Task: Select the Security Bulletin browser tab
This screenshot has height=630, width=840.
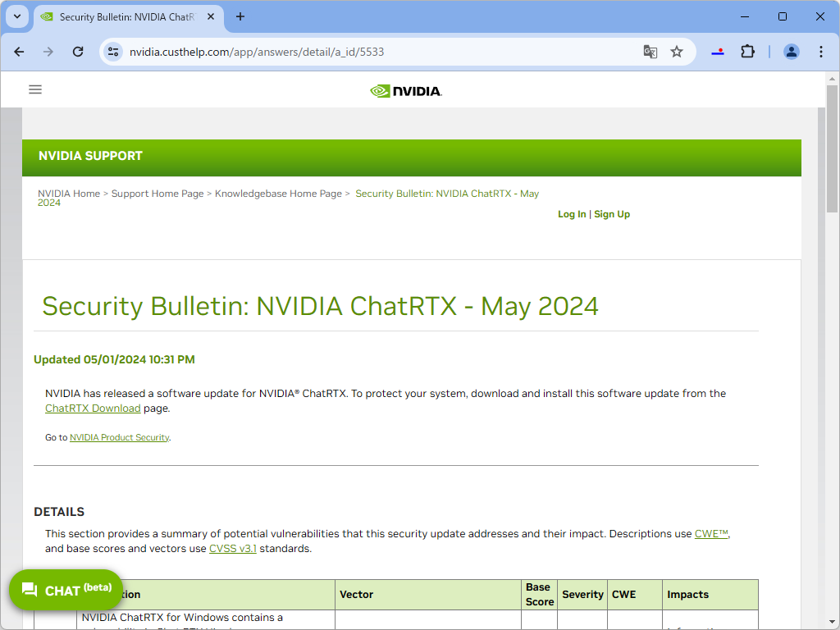Action: (129, 17)
